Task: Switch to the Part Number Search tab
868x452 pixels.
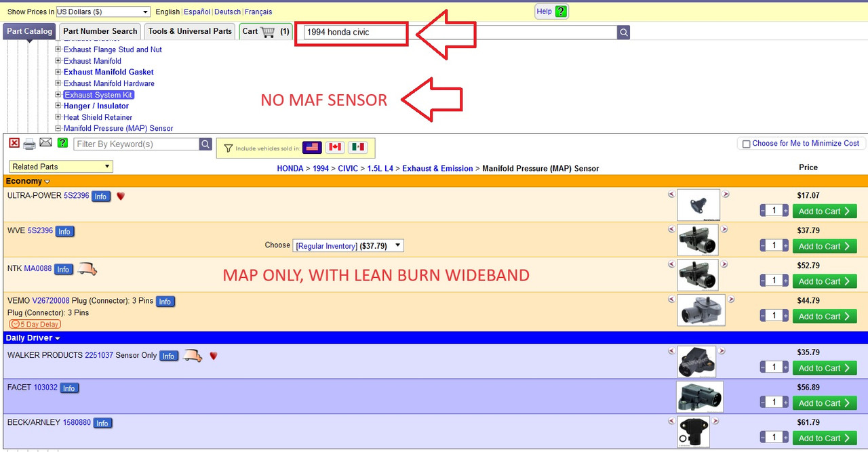Action: tap(100, 31)
